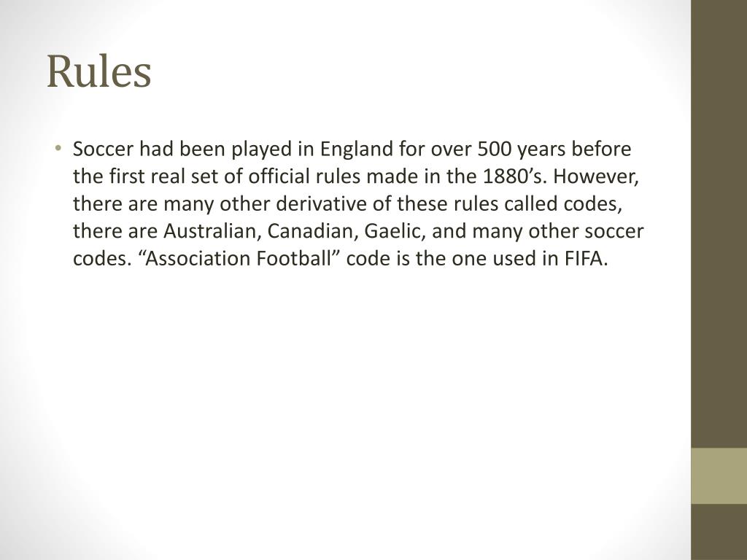
Task: Select the word "However," ending second line
Action: click(x=595, y=176)
